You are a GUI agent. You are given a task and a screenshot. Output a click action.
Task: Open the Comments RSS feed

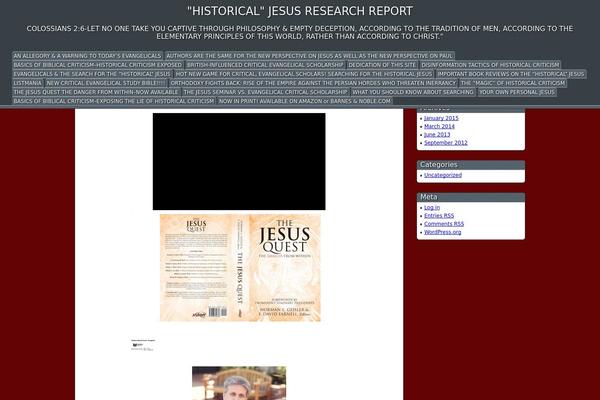(444, 224)
